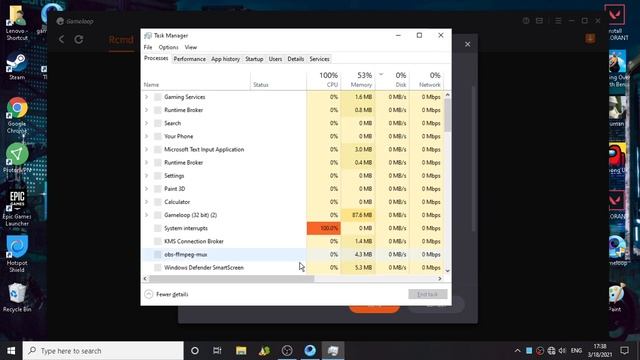Select the obs-ffmpeg-mux process
The width and height of the screenshot is (640, 360).
(293, 254)
